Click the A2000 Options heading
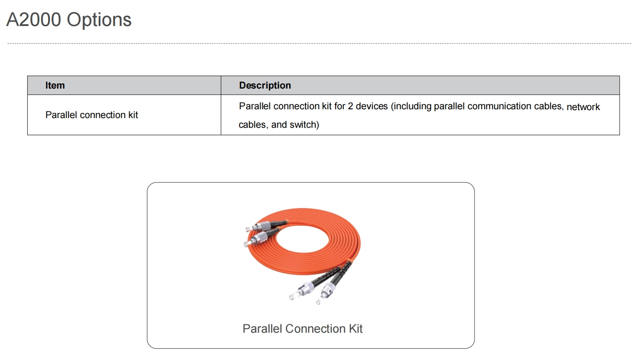 (69, 20)
